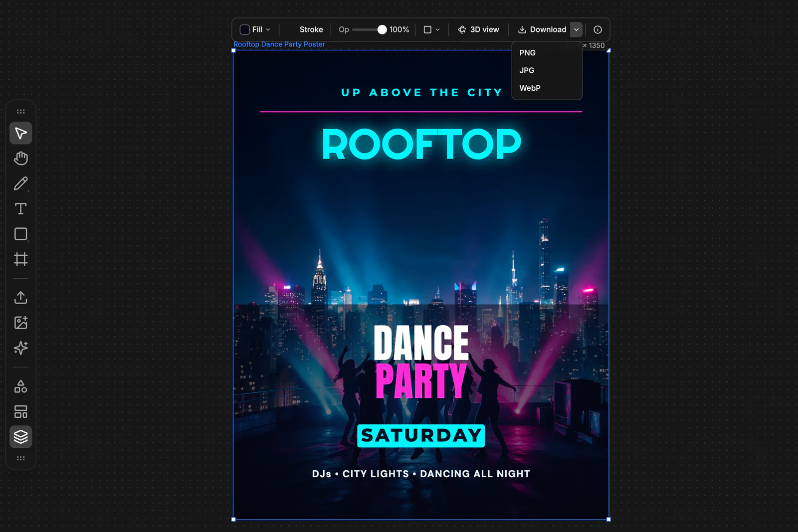Open the corner radius dropdown

[432, 29]
